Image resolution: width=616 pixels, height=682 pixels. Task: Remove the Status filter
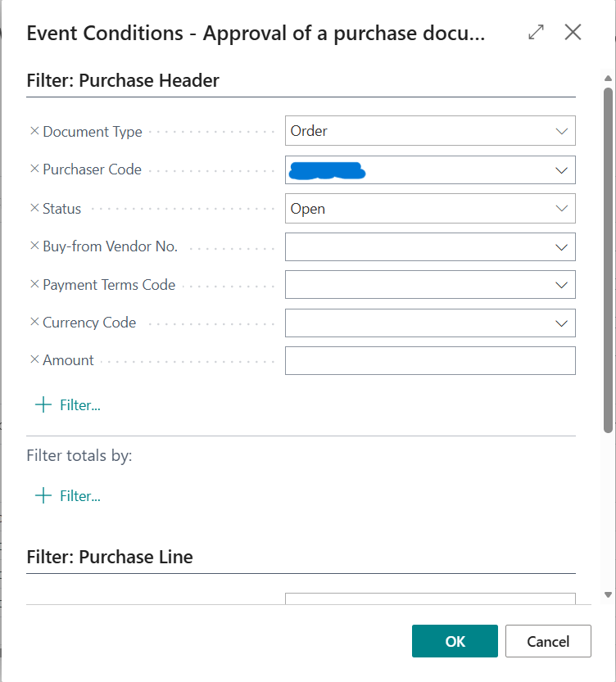(34, 208)
